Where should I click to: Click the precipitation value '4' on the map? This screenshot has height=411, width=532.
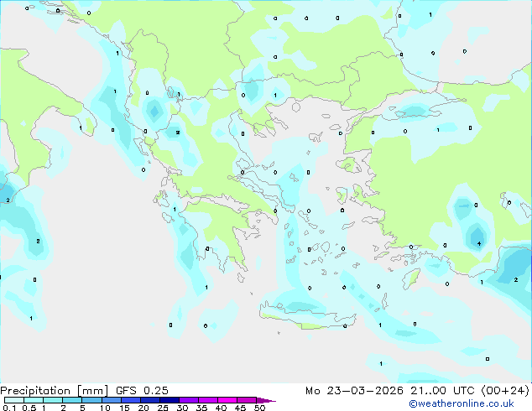click(x=479, y=243)
